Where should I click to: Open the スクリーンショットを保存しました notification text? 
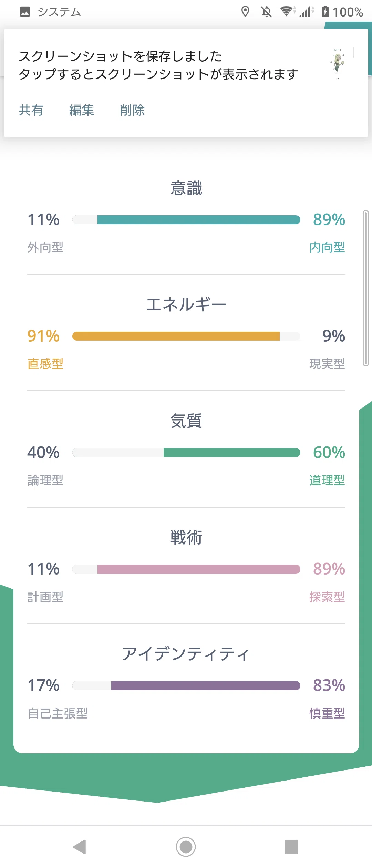121,56
